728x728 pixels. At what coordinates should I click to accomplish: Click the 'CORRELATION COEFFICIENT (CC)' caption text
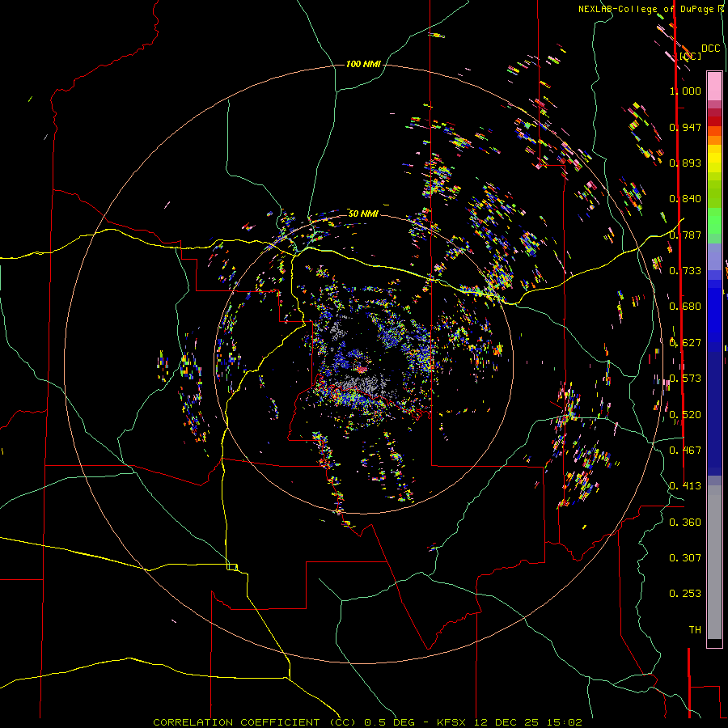pyautogui.click(x=255, y=722)
